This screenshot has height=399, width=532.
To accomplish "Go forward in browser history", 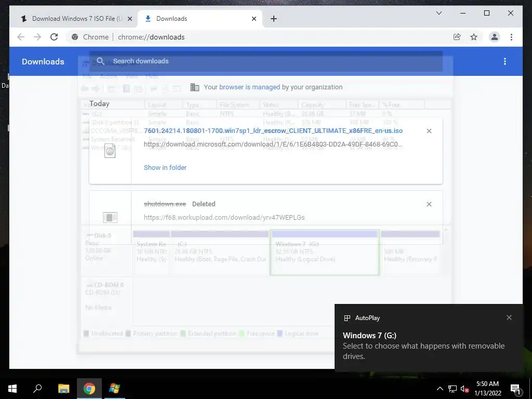I will [x=37, y=37].
